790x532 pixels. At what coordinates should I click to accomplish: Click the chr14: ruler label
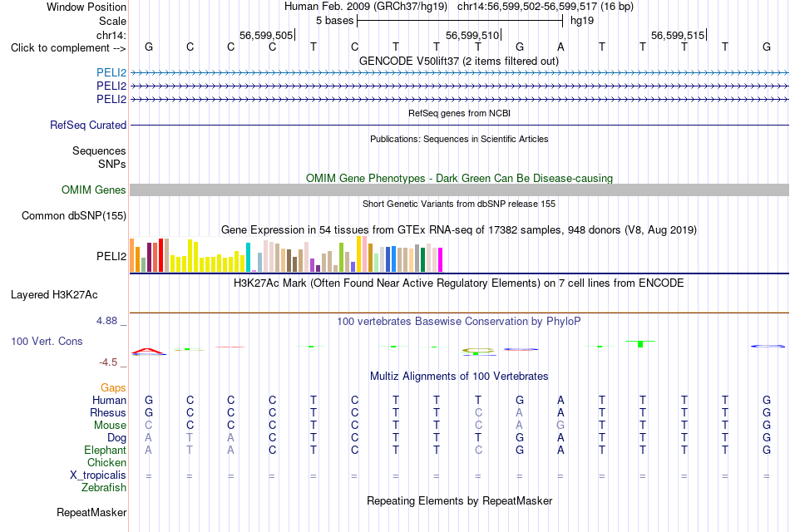pos(111,35)
